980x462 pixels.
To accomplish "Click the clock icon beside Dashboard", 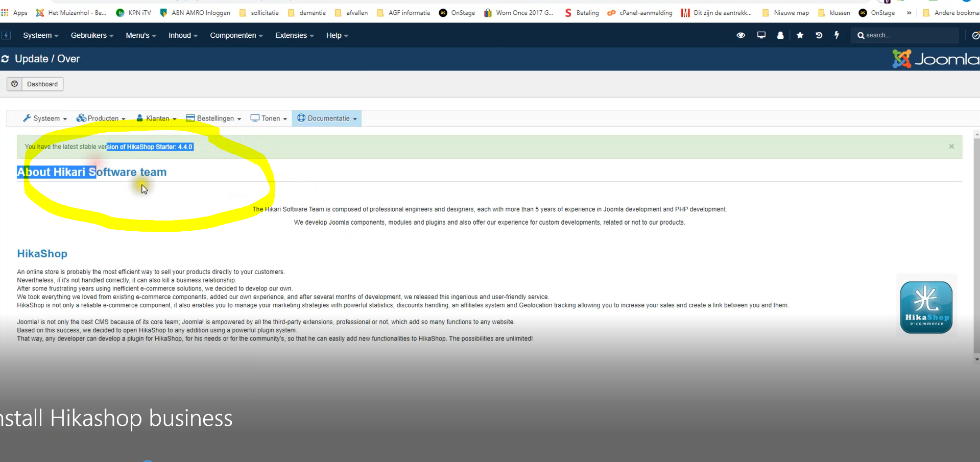I will (x=14, y=84).
